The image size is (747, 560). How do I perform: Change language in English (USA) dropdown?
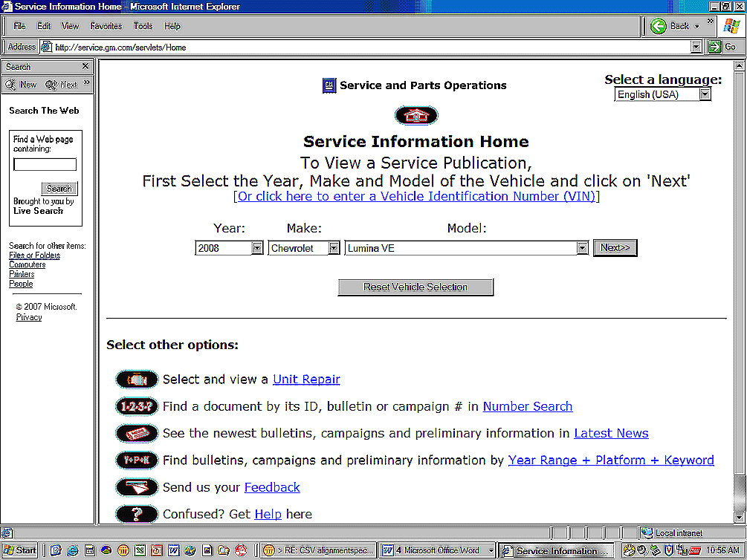(705, 94)
